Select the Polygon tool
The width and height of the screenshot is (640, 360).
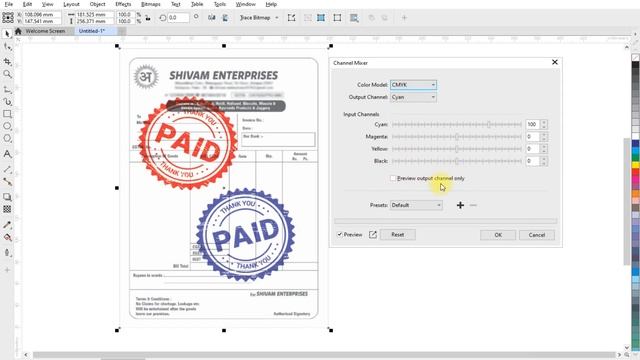(7, 139)
